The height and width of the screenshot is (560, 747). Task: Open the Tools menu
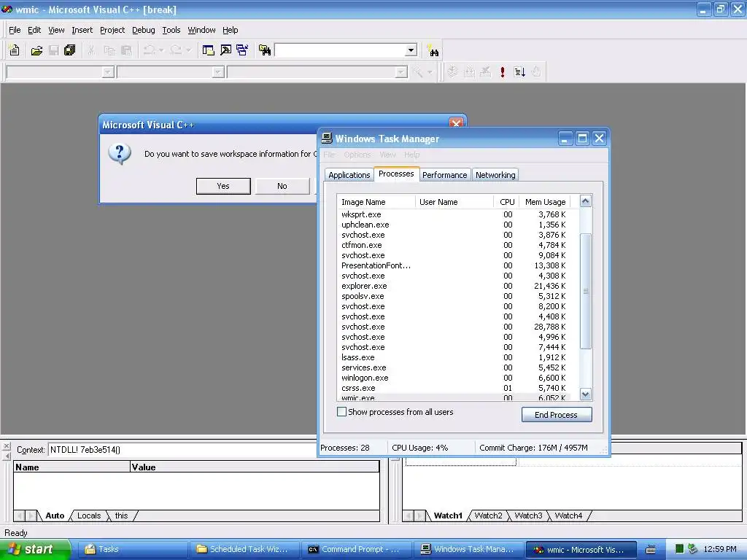point(171,30)
